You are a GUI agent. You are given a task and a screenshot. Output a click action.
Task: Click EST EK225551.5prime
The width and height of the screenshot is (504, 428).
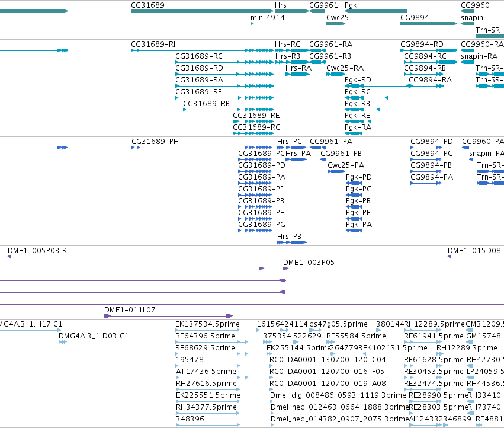[x=208, y=401]
